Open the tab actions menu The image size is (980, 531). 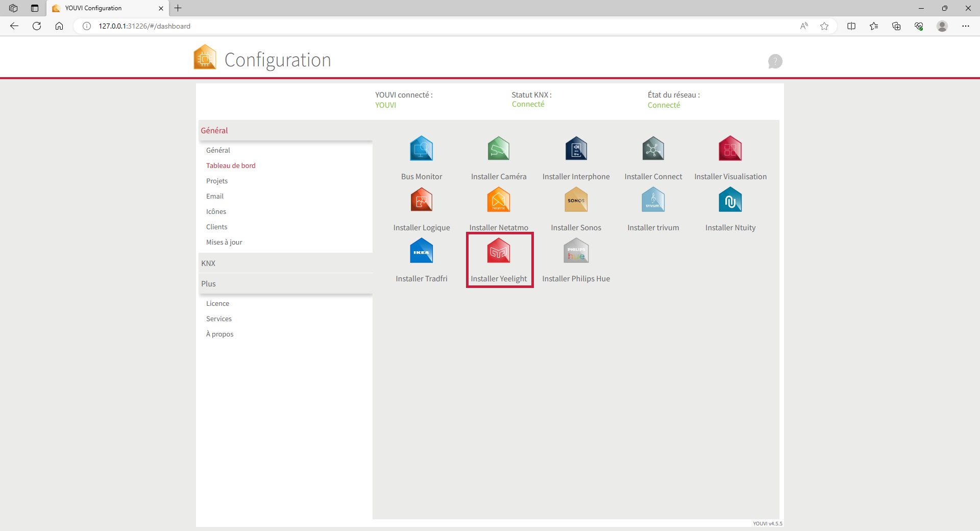point(35,8)
